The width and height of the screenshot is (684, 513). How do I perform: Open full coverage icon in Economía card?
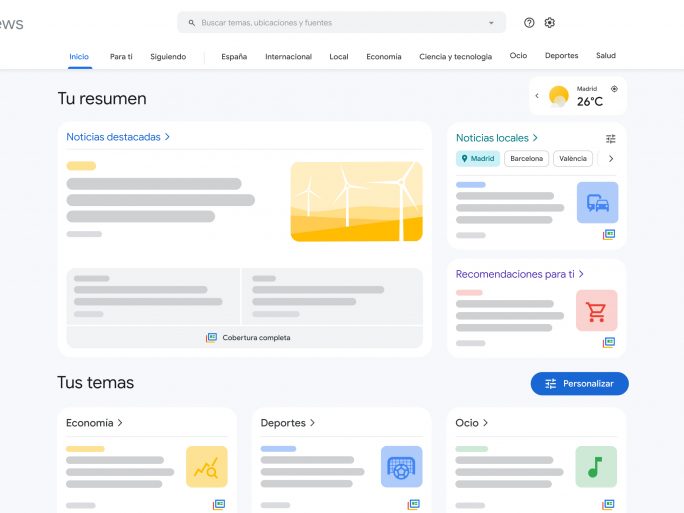click(219, 505)
